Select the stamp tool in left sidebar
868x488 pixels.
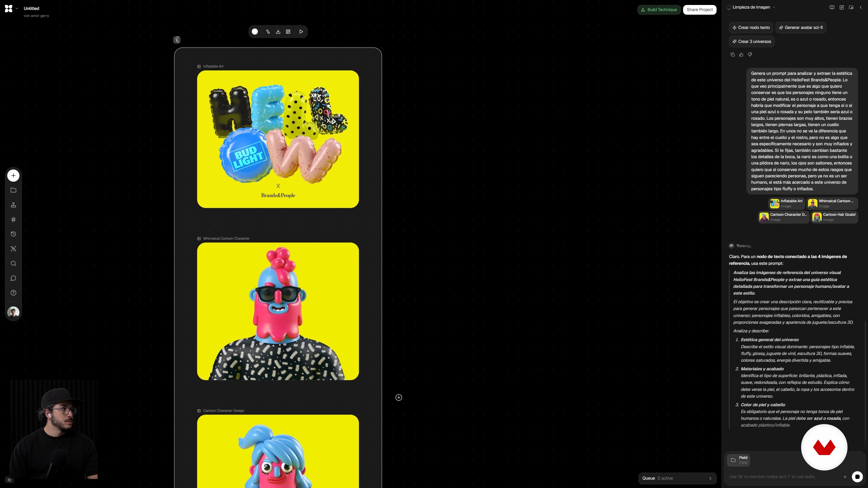[14, 205]
